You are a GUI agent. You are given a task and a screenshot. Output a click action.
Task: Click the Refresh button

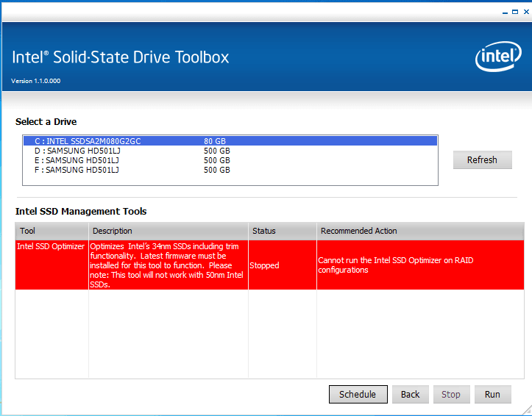482,160
